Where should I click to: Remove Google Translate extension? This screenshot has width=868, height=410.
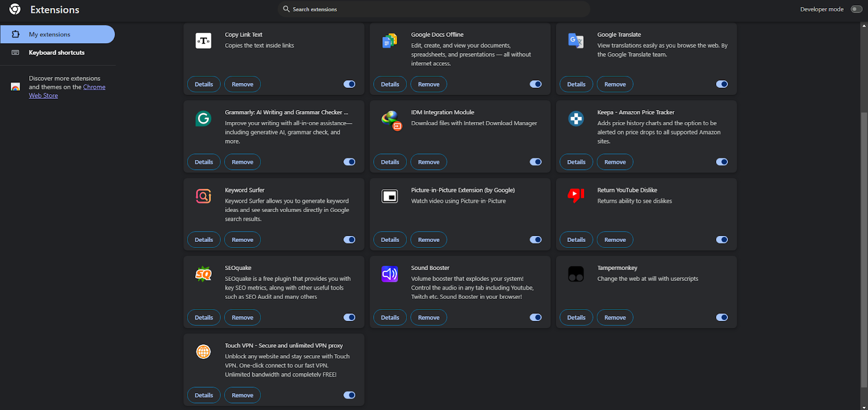click(x=615, y=84)
